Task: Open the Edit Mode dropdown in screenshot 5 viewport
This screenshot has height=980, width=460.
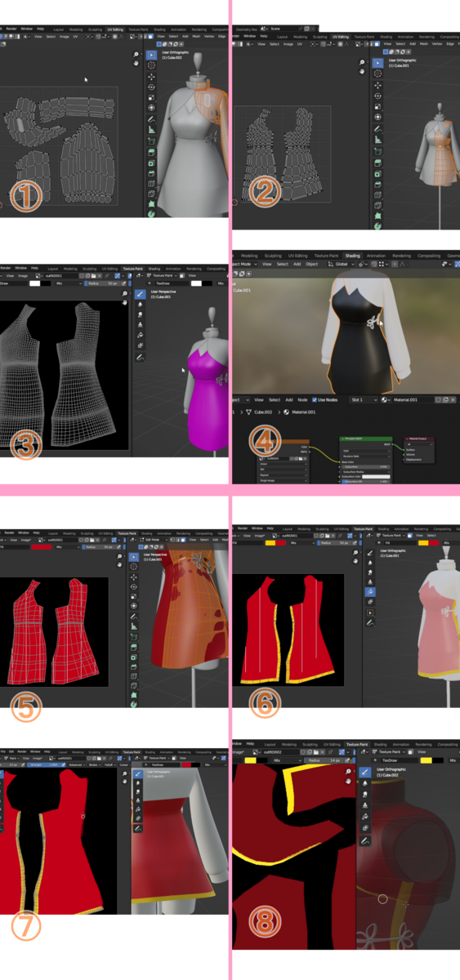Action: click(155, 540)
